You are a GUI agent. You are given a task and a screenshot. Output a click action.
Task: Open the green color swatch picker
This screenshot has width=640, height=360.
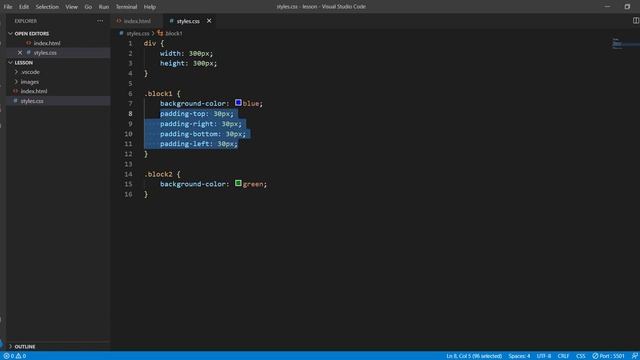(238, 183)
